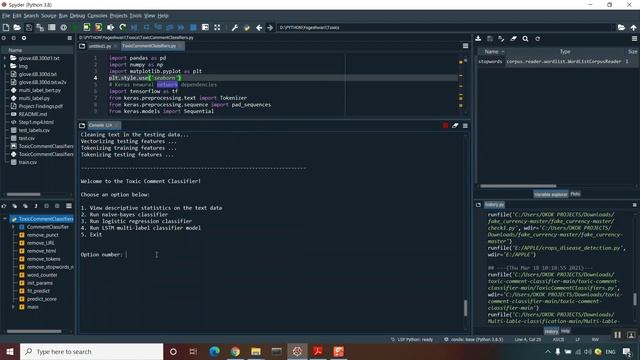This screenshot has height=360, width=640.
Task: Switch to the Plots tab
Action: (x=575, y=194)
